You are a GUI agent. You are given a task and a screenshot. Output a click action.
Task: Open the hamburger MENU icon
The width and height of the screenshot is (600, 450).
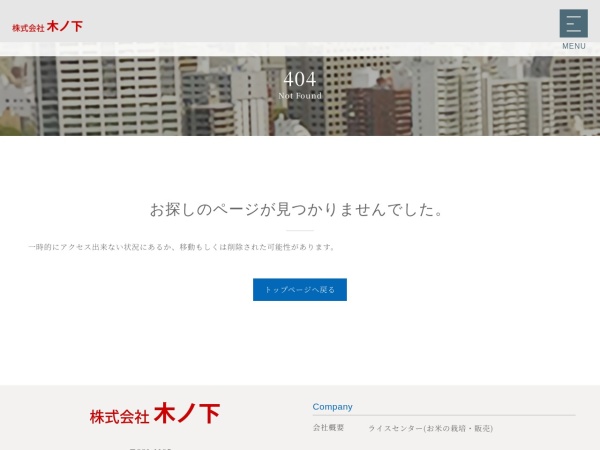[x=574, y=23]
